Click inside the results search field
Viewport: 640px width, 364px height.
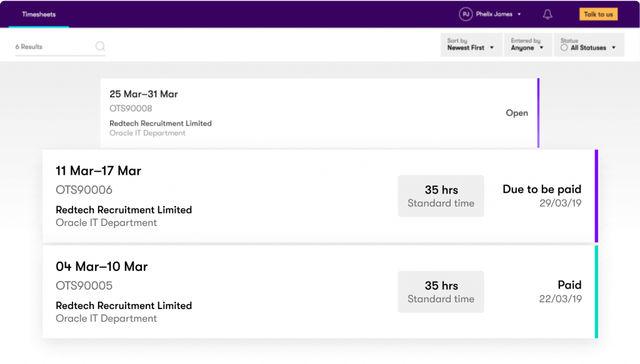tap(53, 47)
